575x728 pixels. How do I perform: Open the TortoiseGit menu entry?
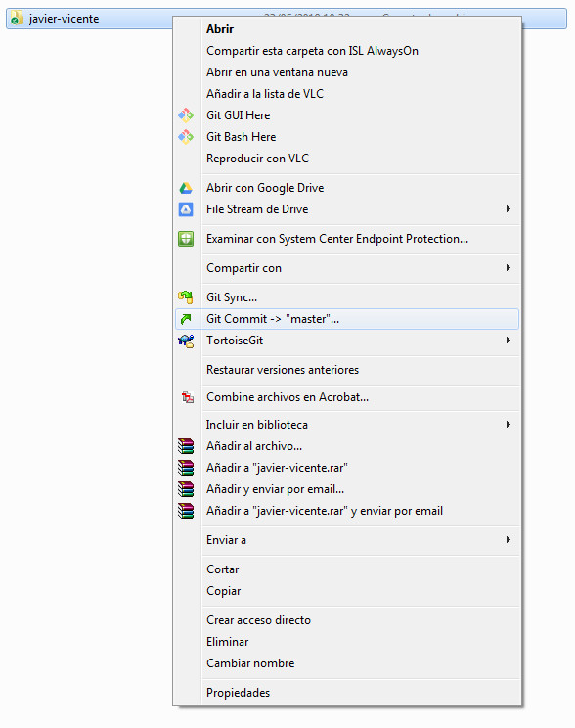[347, 341]
